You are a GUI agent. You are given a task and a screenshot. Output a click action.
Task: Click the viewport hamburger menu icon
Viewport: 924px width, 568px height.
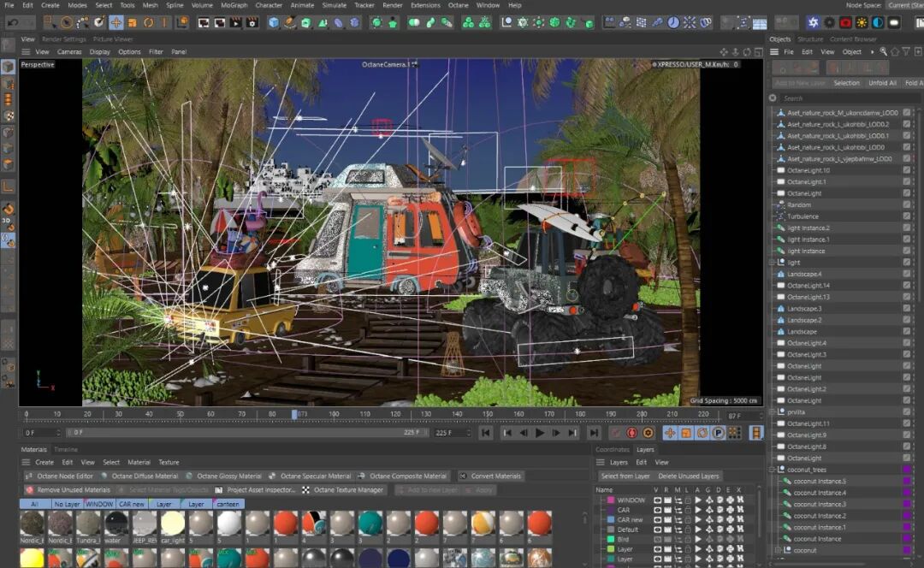(26, 52)
